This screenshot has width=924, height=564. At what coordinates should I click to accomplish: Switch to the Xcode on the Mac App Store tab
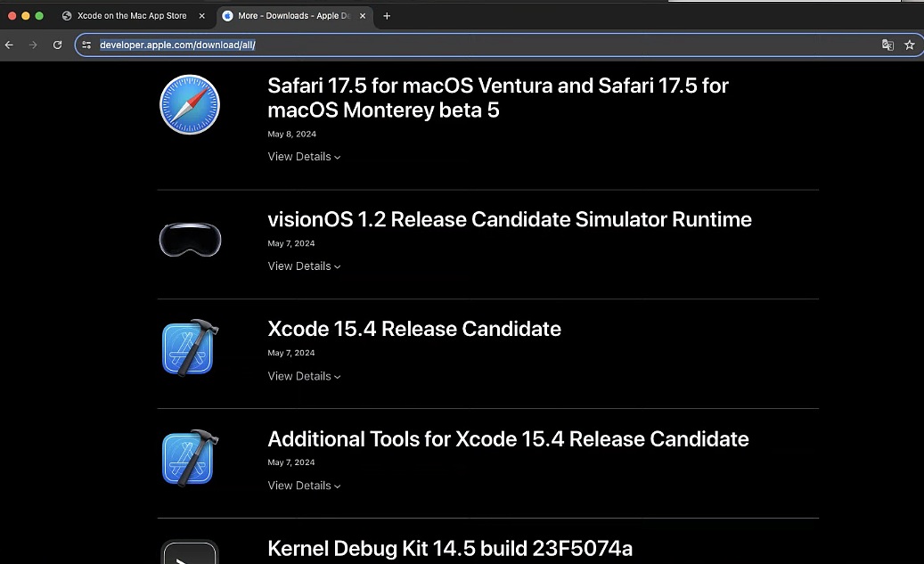[133, 16]
